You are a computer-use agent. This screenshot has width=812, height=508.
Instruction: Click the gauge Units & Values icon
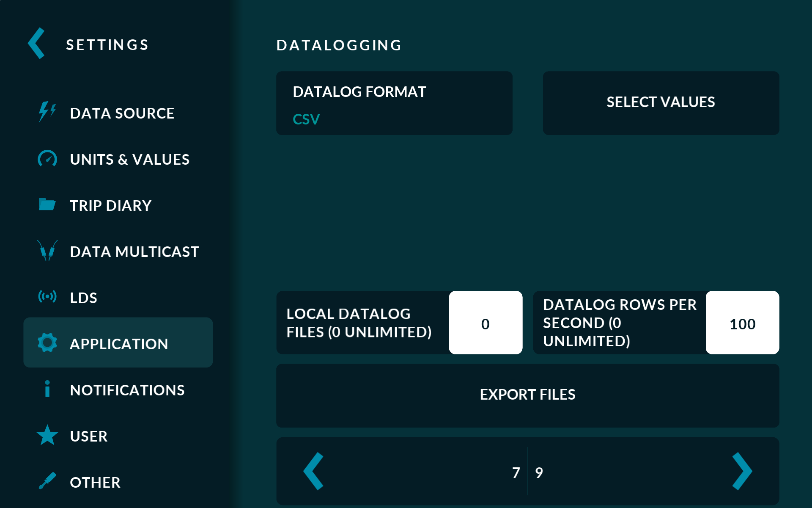[x=47, y=159]
